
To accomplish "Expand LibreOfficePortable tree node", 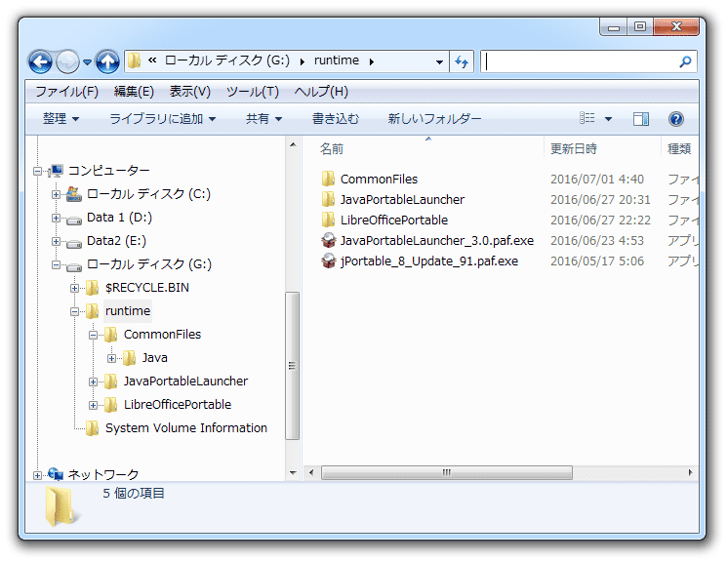I will [x=94, y=405].
